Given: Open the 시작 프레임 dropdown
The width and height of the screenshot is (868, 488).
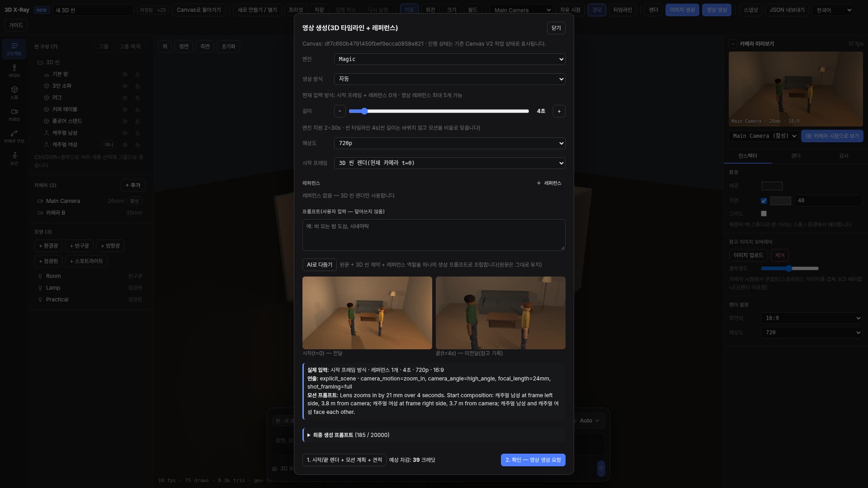Looking at the screenshot, I should (x=449, y=163).
